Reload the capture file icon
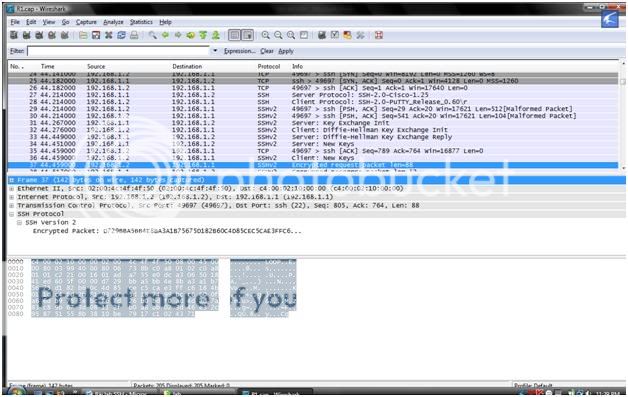 [121, 35]
